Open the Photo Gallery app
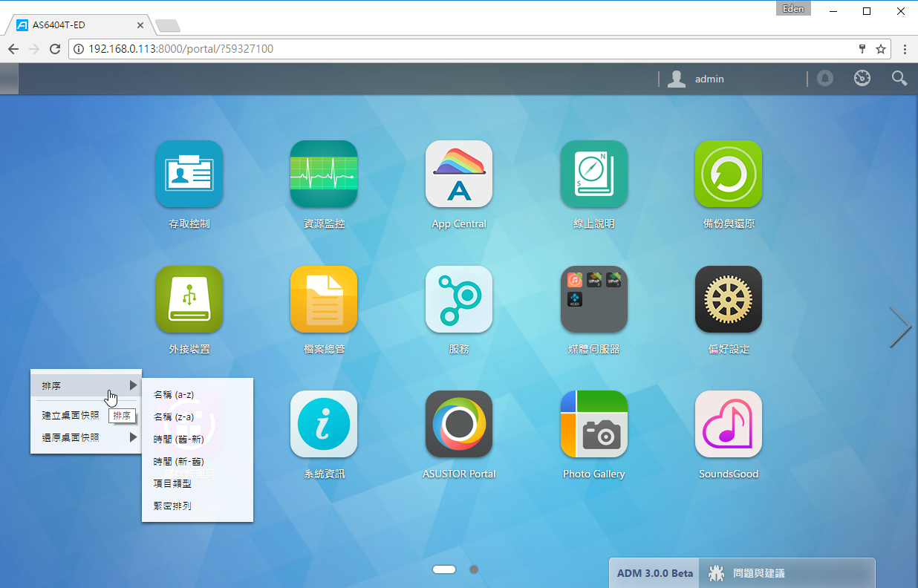 [x=594, y=424]
